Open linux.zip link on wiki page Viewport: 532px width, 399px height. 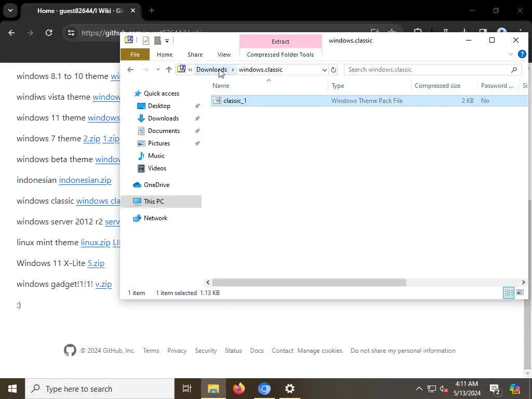96,243
